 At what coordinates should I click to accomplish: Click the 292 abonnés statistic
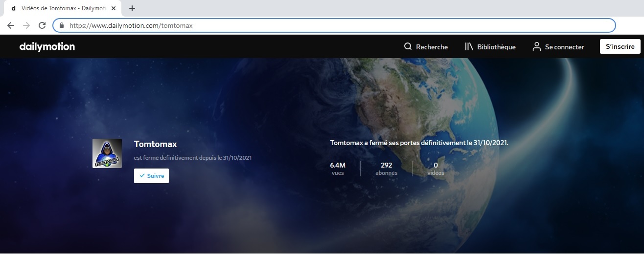(x=387, y=169)
